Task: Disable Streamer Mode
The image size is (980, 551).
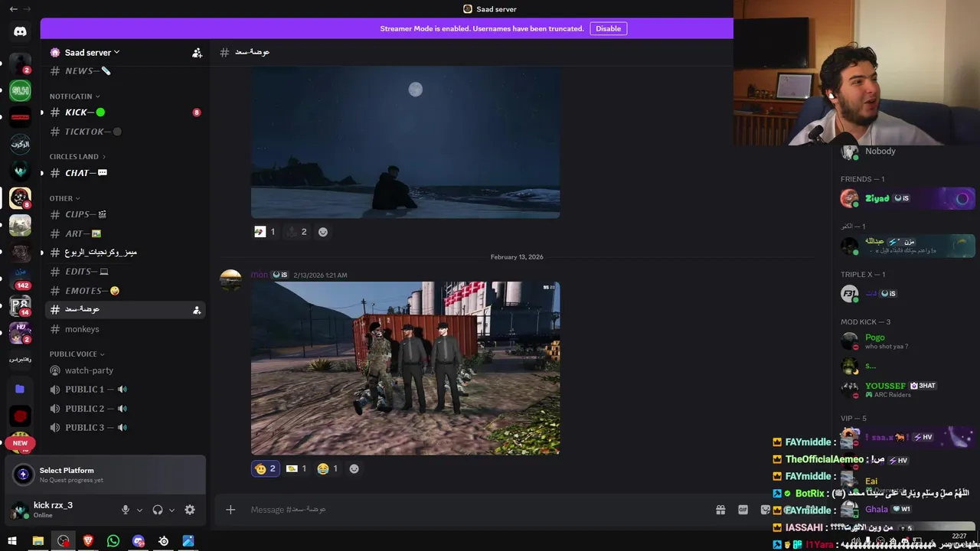Action: click(608, 28)
